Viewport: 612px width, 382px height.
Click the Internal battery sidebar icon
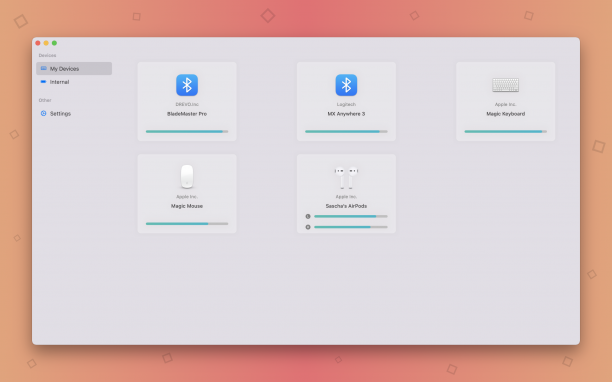[43, 82]
